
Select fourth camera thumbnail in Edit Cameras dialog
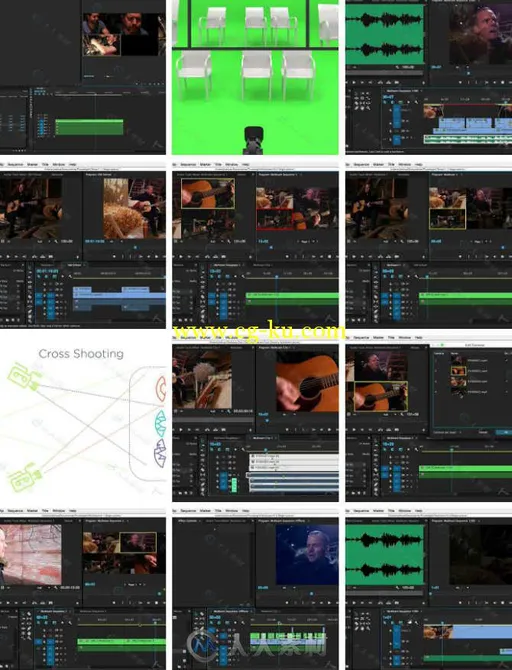[x=459, y=391]
